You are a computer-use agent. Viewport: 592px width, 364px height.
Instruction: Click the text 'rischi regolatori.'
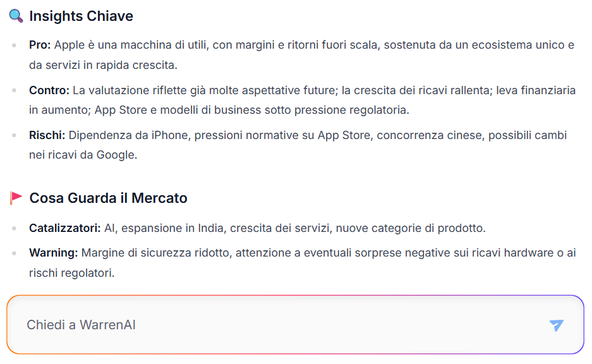point(72,272)
